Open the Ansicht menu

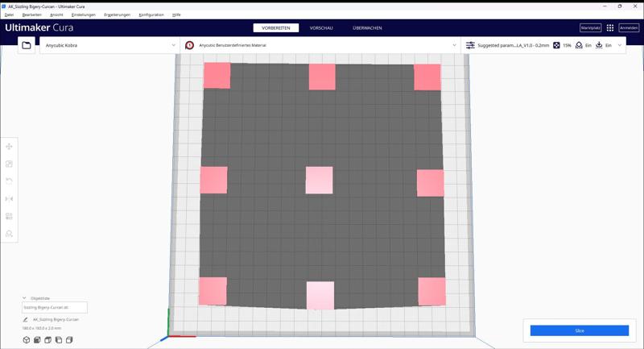(x=56, y=15)
